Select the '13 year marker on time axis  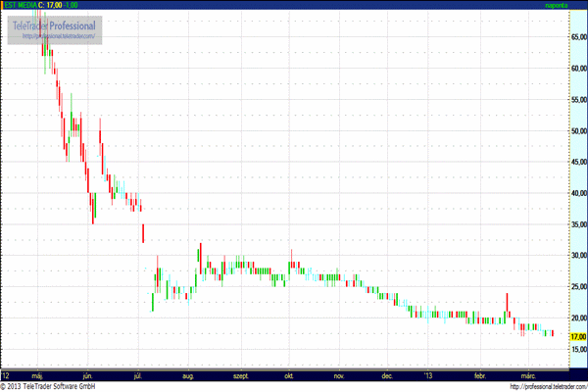click(427, 374)
